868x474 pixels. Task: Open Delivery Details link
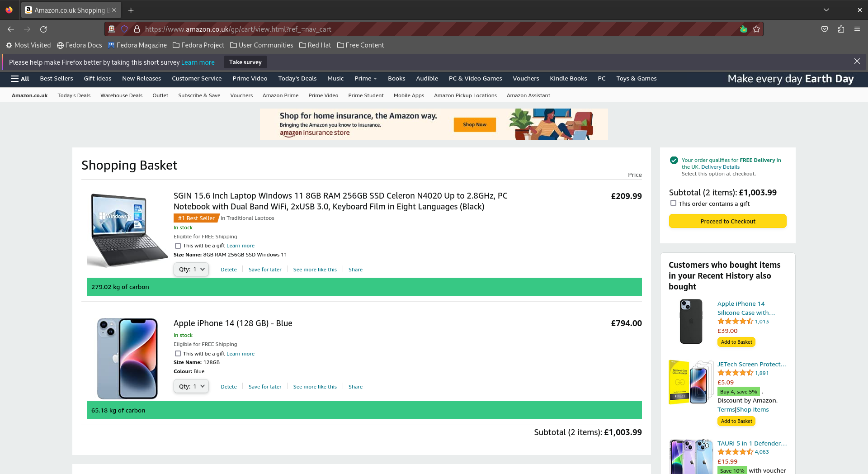pyautogui.click(x=721, y=167)
